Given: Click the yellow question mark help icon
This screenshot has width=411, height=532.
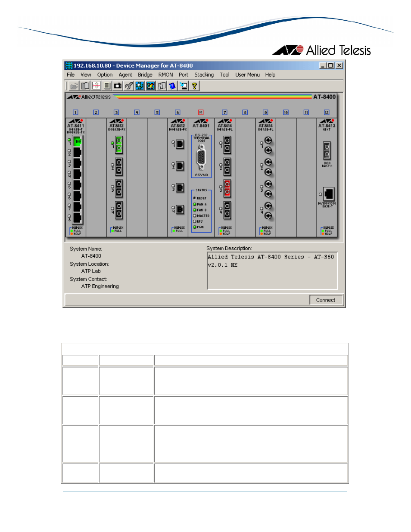Looking at the screenshot, I should [194, 86].
